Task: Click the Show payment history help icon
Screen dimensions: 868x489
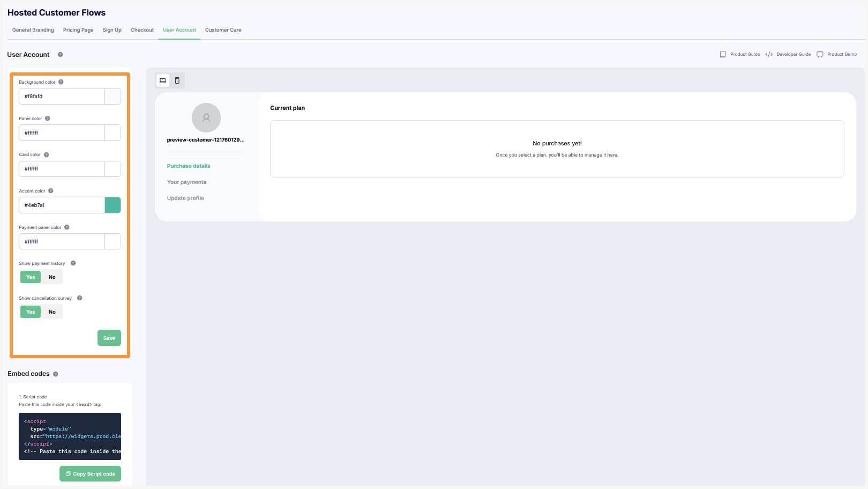Action: (x=73, y=263)
